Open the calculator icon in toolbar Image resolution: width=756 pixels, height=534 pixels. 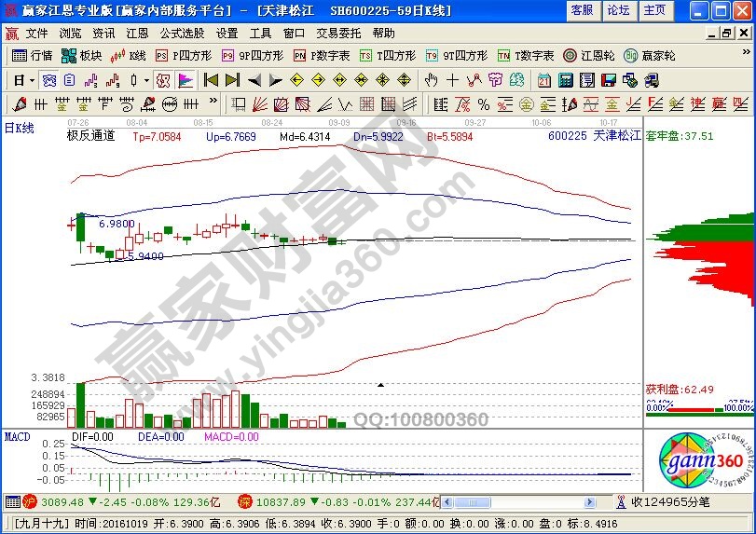566,80
